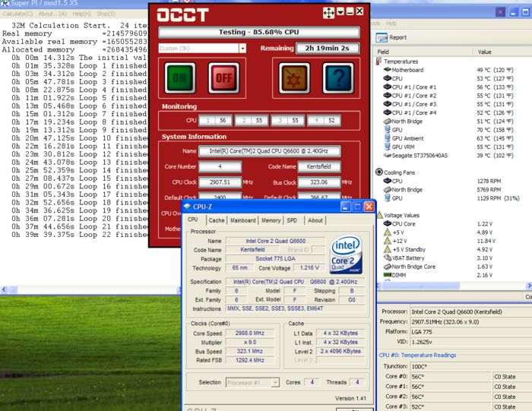The height and width of the screenshot is (411, 532).
Task: Click the Motherboard sensor icon
Action: click(388, 70)
